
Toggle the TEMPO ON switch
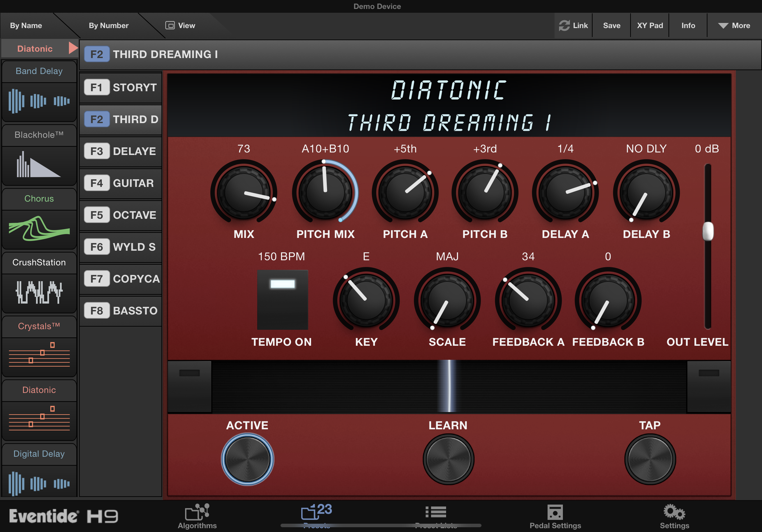pos(282,299)
